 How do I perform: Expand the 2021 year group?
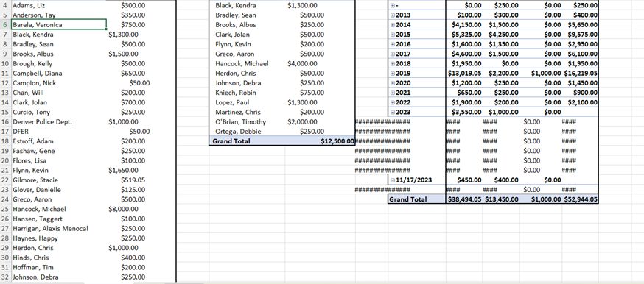pos(393,93)
